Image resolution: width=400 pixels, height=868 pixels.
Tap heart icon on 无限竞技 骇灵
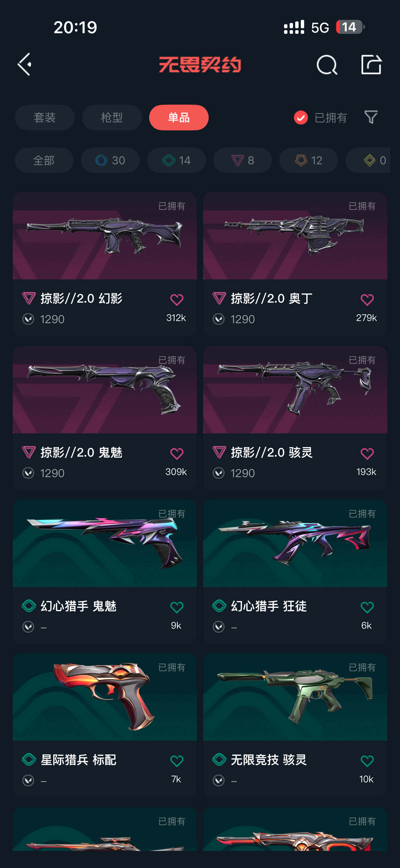coord(367,761)
